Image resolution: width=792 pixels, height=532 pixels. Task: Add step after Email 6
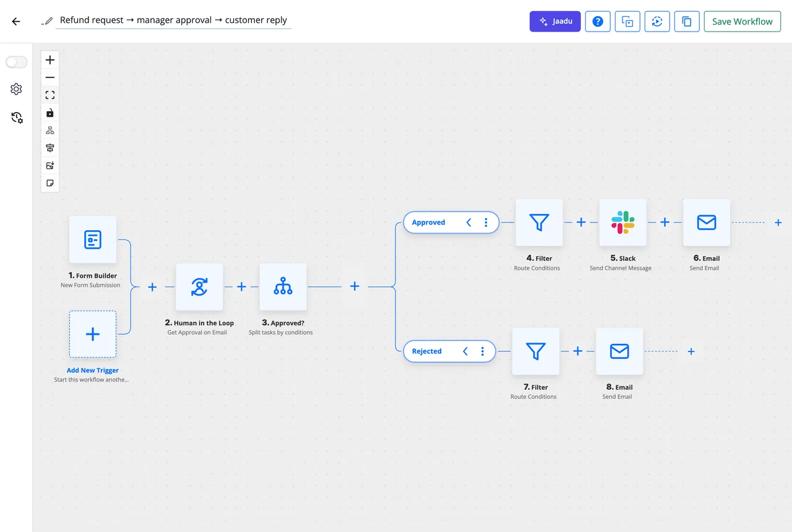[x=778, y=223]
